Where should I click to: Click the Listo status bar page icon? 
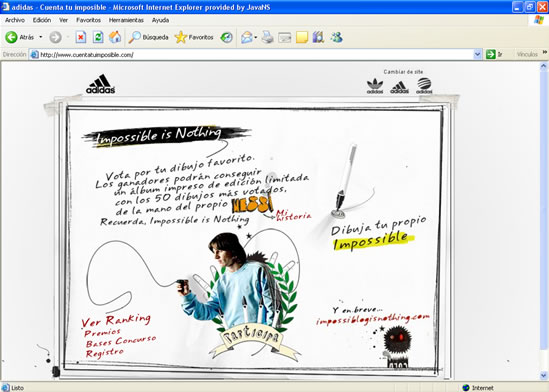[6, 387]
